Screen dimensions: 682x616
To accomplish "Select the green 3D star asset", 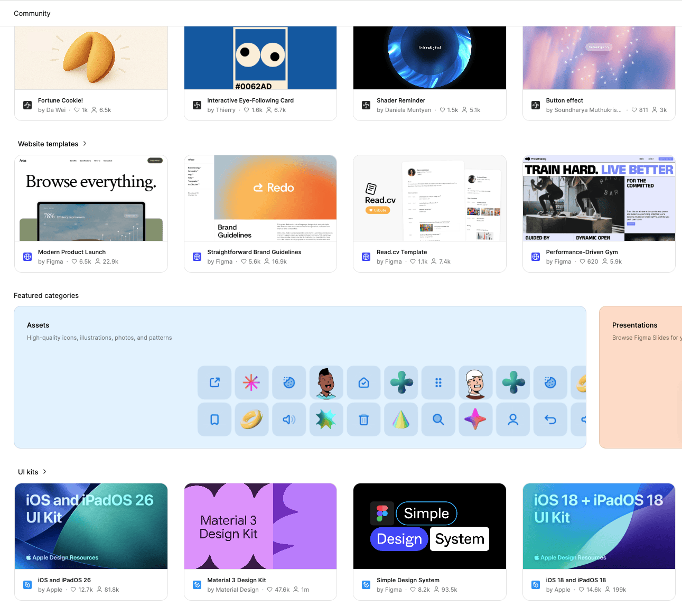I will (x=326, y=419).
